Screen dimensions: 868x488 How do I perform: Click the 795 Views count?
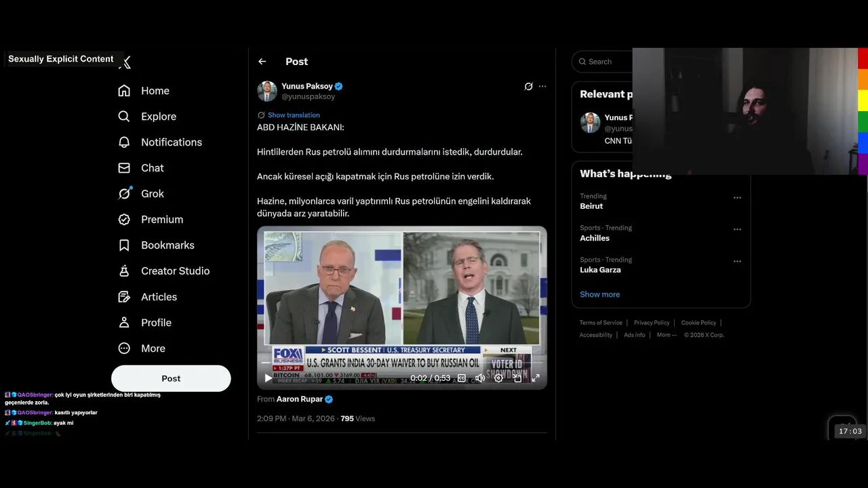tap(357, 419)
